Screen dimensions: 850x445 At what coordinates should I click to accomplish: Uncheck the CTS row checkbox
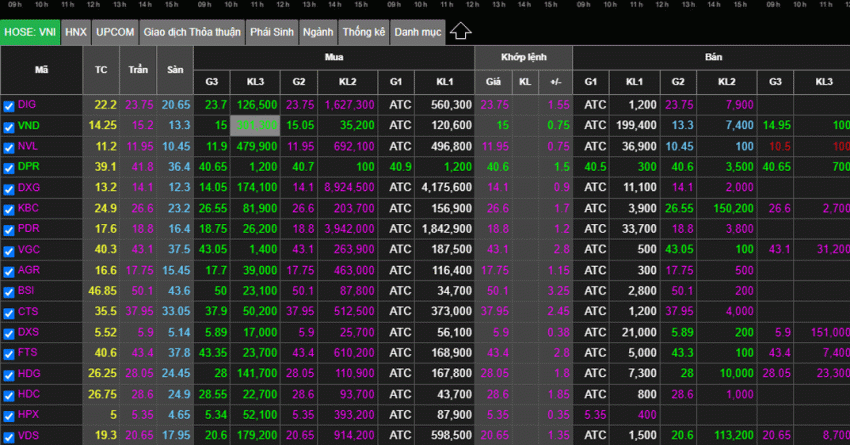(9, 313)
